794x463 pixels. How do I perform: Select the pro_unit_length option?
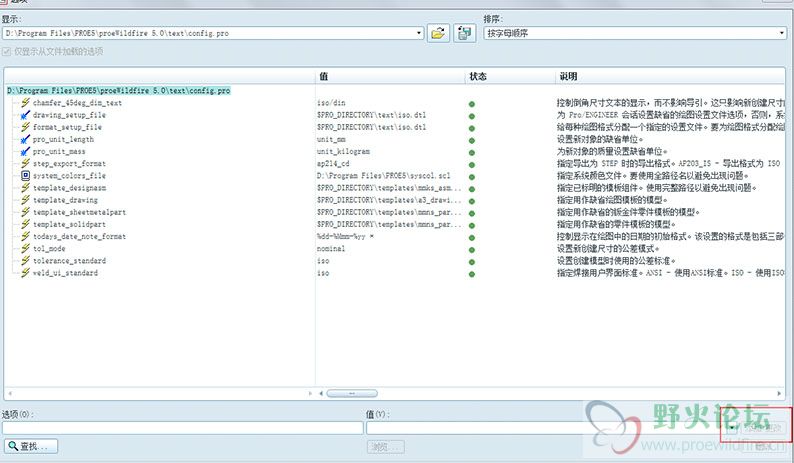(63, 139)
